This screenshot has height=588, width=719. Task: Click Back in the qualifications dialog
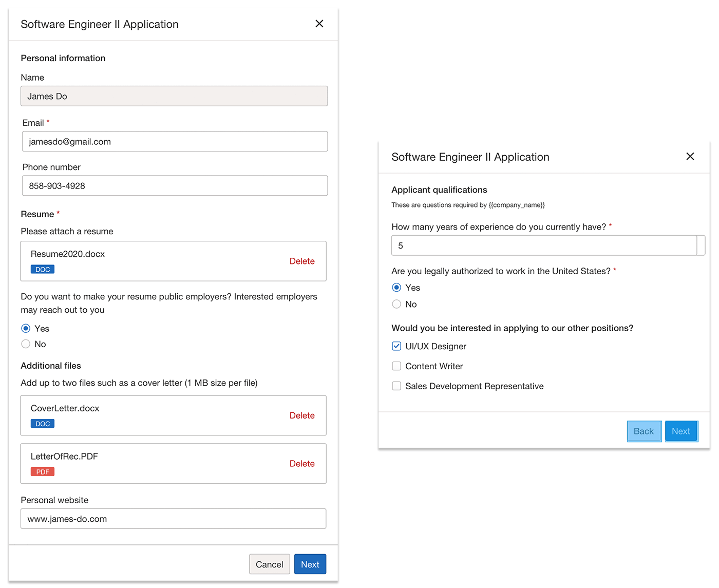pos(644,431)
